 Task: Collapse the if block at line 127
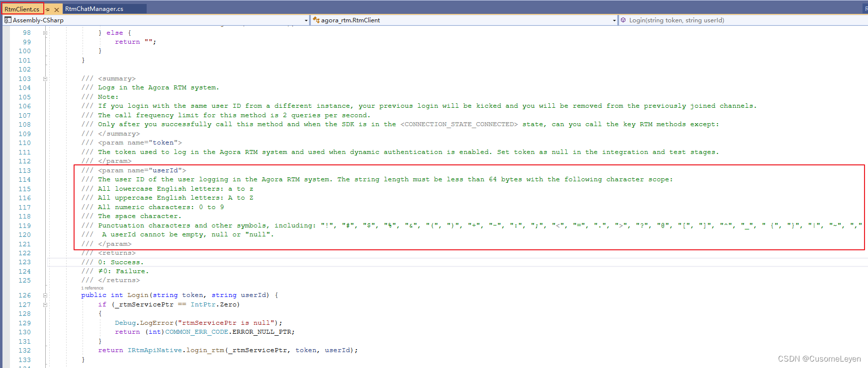coord(45,304)
